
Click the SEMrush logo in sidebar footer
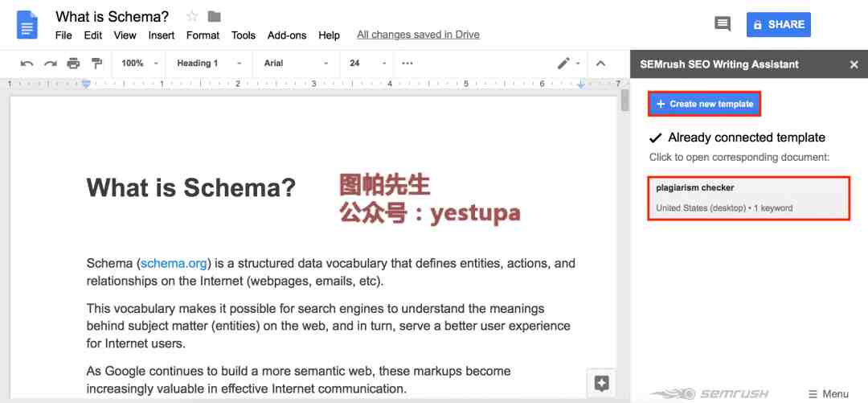coord(710,393)
